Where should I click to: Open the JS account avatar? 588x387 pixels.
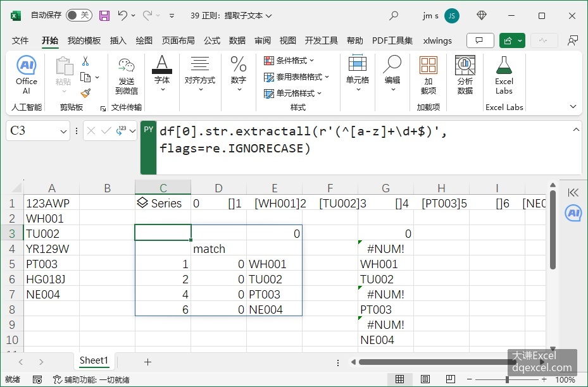pyautogui.click(x=451, y=16)
